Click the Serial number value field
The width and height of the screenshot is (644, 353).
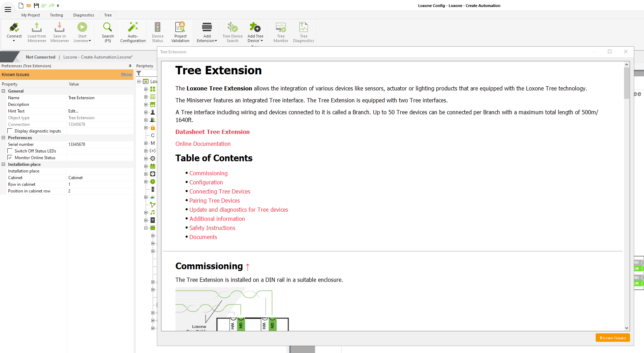(100, 144)
